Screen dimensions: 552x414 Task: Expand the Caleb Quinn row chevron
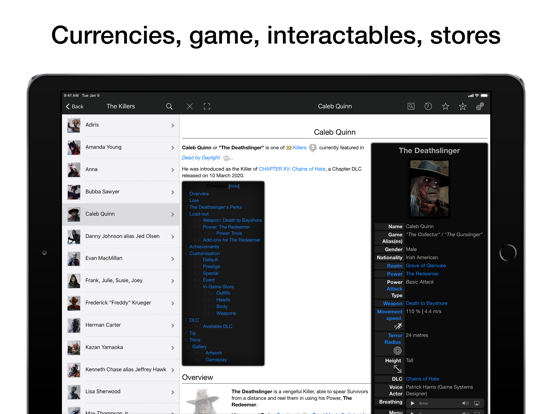pyautogui.click(x=172, y=214)
